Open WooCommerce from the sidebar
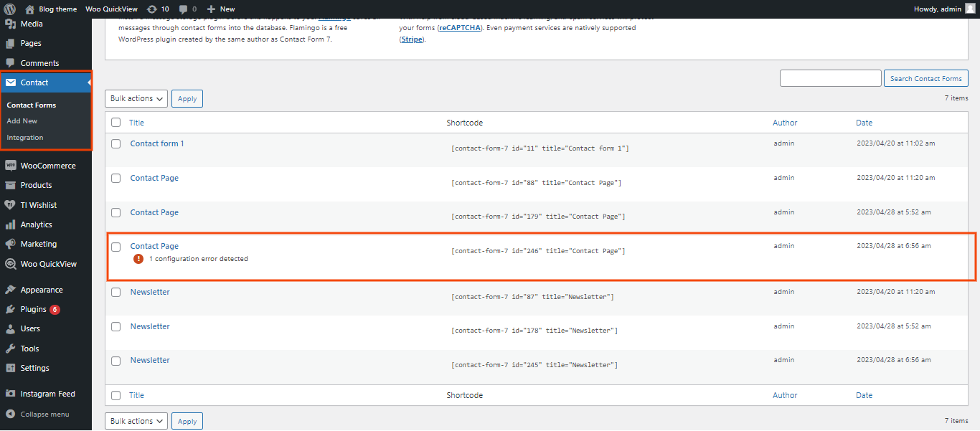The image size is (980, 431). pyautogui.click(x=47, y=166)
